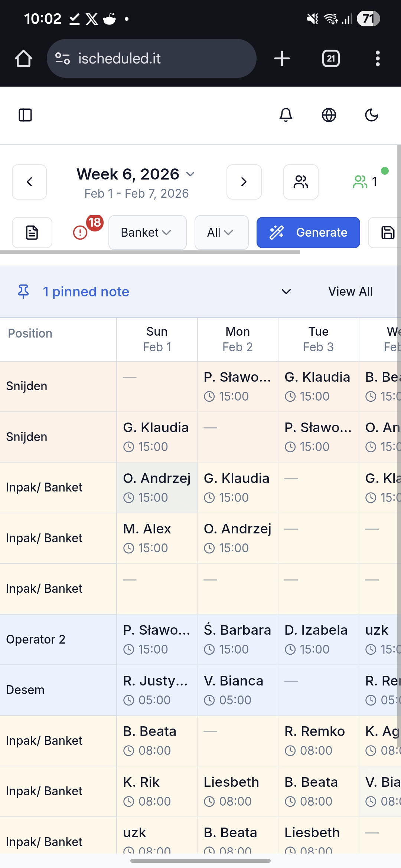This screenshot has width=401, height=868.
Task: Open Chrome's tab switcher
Action: [x=331, y=59]
